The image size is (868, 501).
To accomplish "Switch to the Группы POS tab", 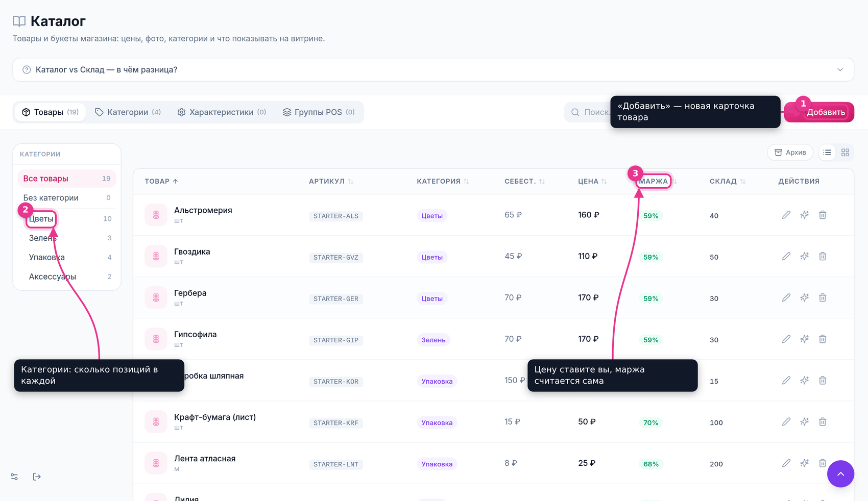I will pyautogui.click(x=319, y=112).
